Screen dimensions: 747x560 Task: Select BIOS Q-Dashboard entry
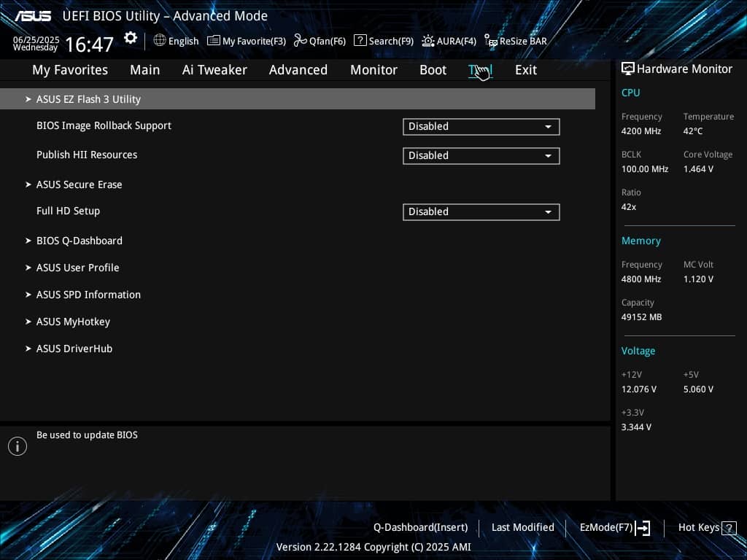(x=79, y=241)
